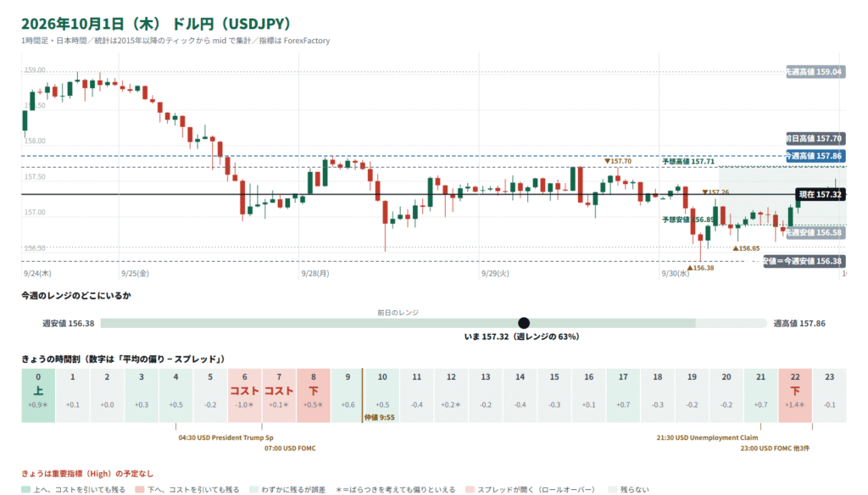Click the 週高値 157.86 range label

pos(799,323)
